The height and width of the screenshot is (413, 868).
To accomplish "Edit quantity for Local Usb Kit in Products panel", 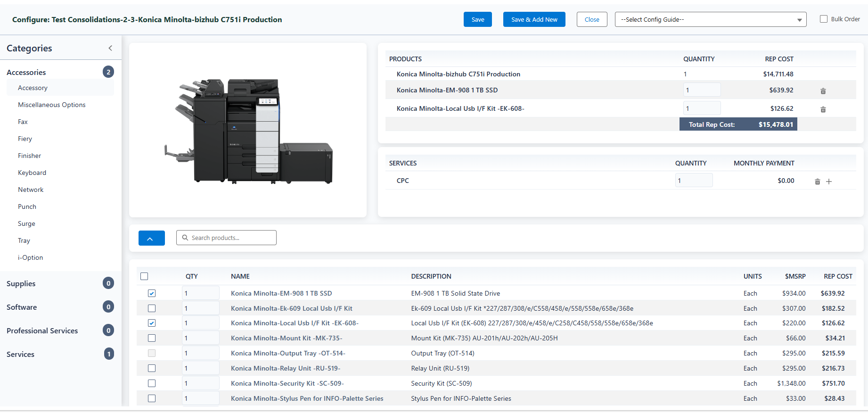I will pyautogui.click(x=702, y=108).
